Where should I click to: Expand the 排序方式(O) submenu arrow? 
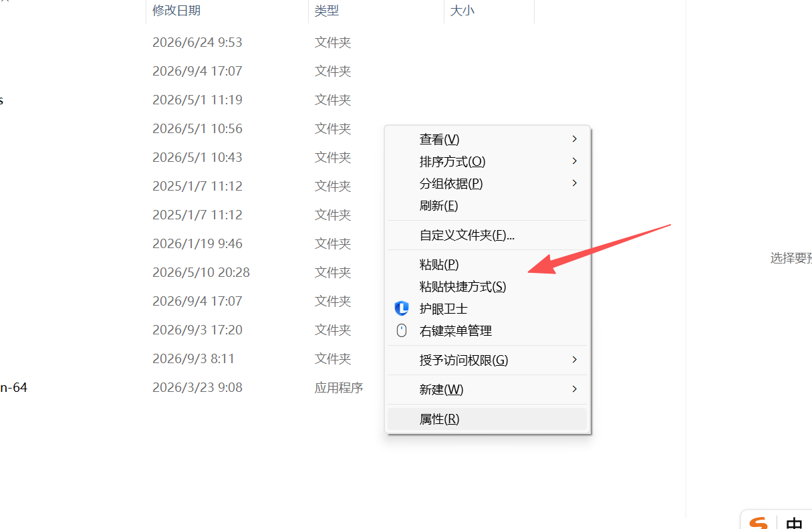574,161
